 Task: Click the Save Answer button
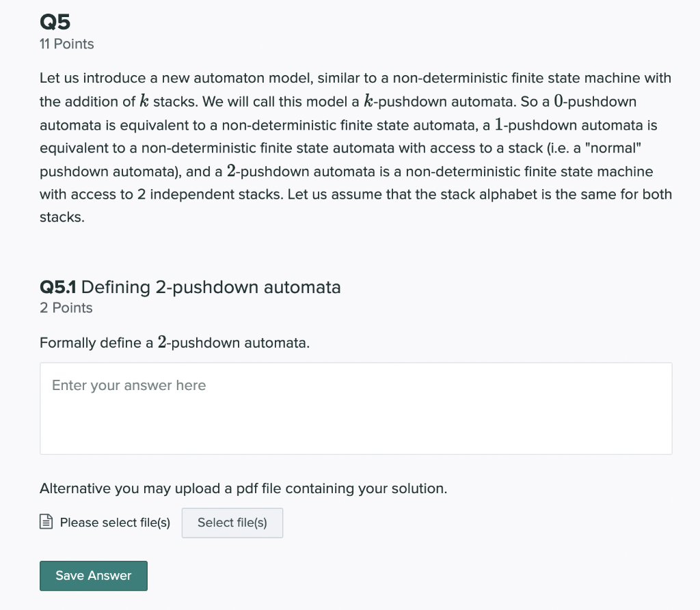coord(93,576)
